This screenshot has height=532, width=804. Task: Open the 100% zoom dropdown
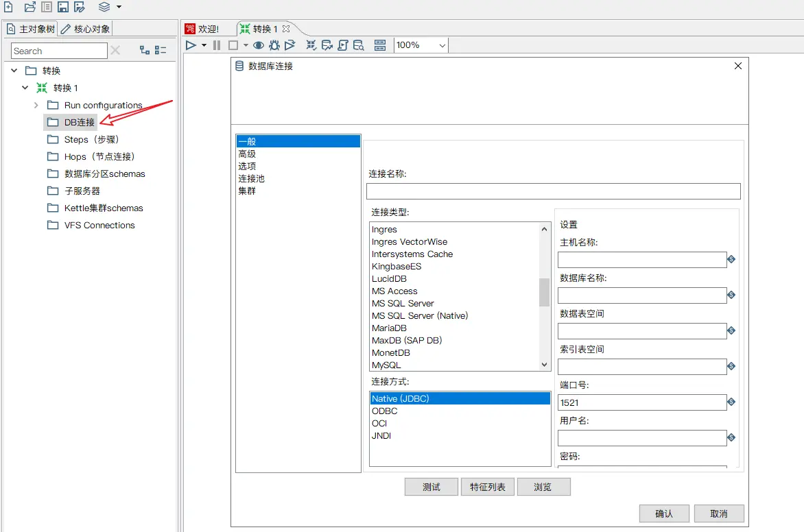[442, 45]
